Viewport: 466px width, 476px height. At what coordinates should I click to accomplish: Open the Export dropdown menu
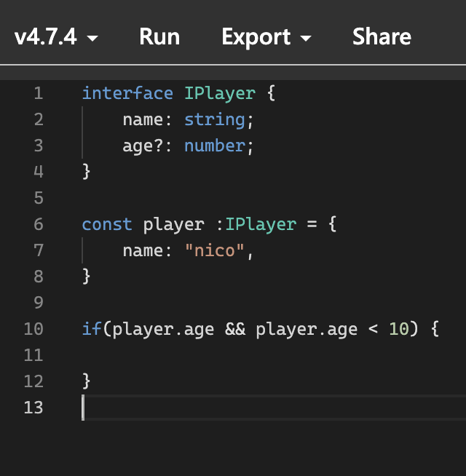pos(266,36)
